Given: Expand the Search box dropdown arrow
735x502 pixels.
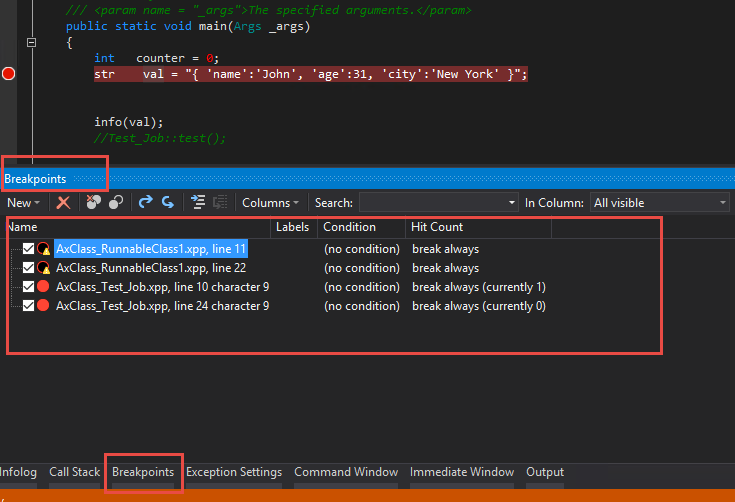Looking at the screenshot, I should click(x=512, y=203).
